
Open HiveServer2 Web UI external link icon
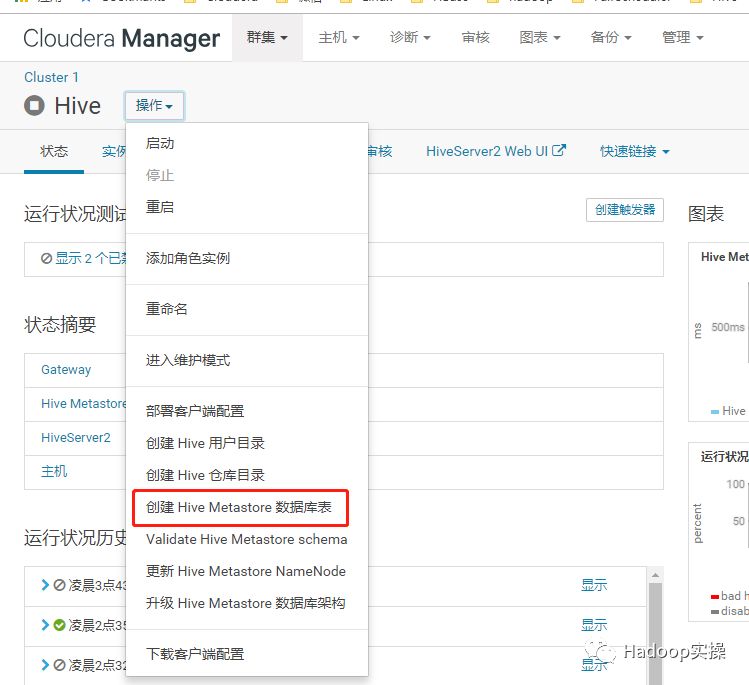coord(559,151)
